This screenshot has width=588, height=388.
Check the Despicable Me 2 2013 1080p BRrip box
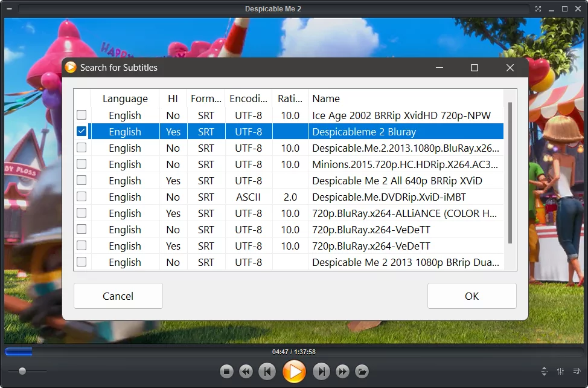click(x=81, y=262)
